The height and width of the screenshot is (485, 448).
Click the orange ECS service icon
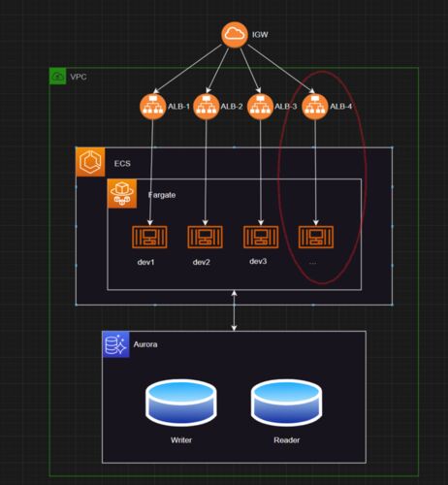coord(90,162)
